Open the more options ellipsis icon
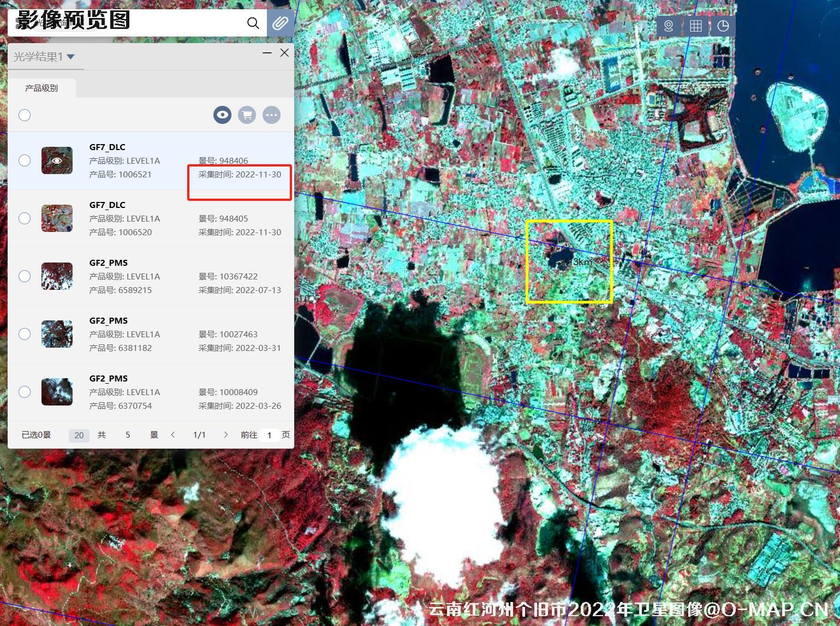Viewport: 840px width, 626px height. pos(271,115)
